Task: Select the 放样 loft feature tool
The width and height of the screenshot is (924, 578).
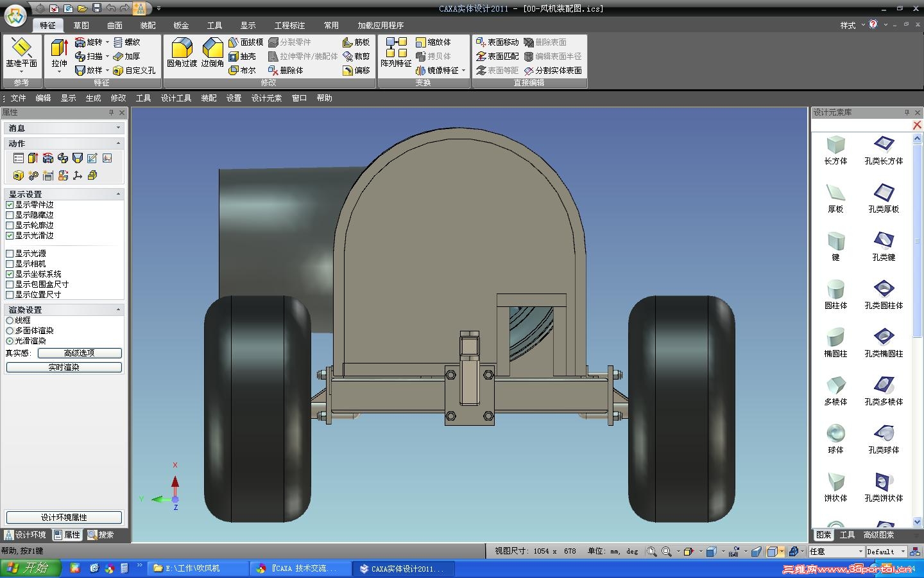Action: pos(89,71)
